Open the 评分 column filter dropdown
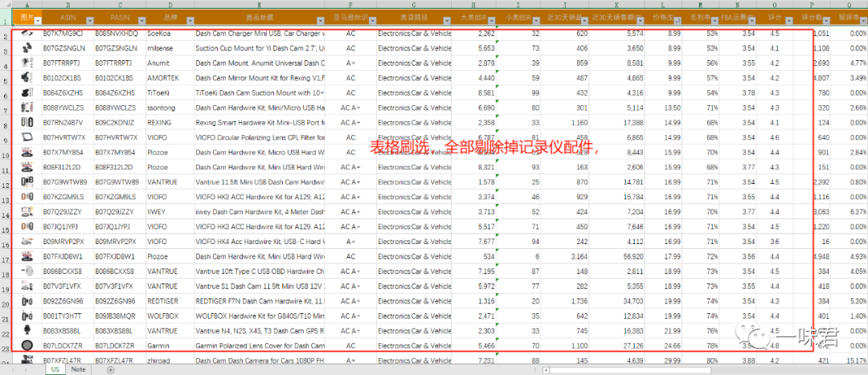The width and height of the screenshot is (868, 375). click(789, 20)
